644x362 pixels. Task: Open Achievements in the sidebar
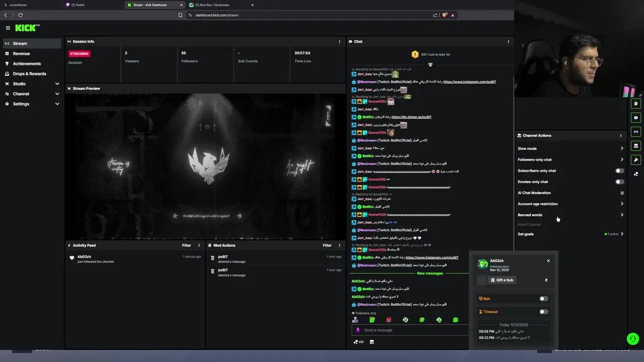click(x=32, y=64)
